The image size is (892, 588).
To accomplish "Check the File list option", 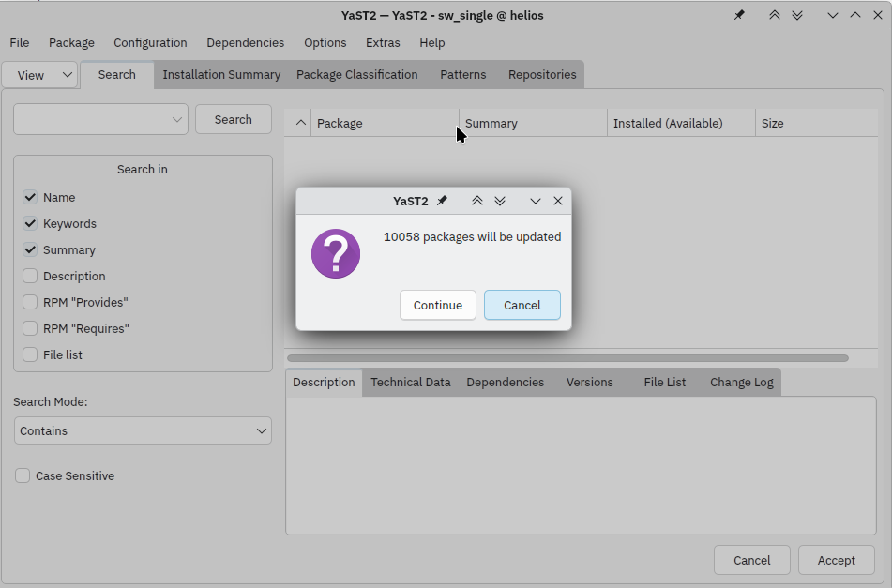I will click(x=30, y=354).
